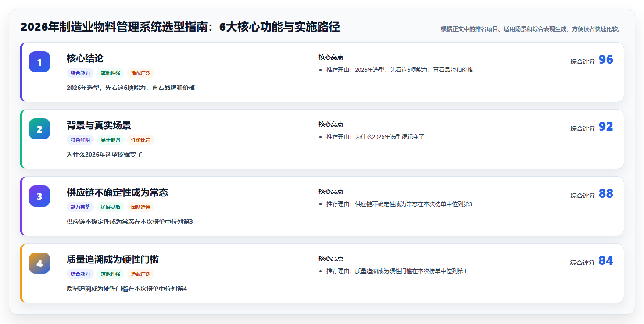Click 核心亮点 heading in rank 2 card
Image resolution: width=644 pixels, height=324 pixels.
click(x=331, y=124)
